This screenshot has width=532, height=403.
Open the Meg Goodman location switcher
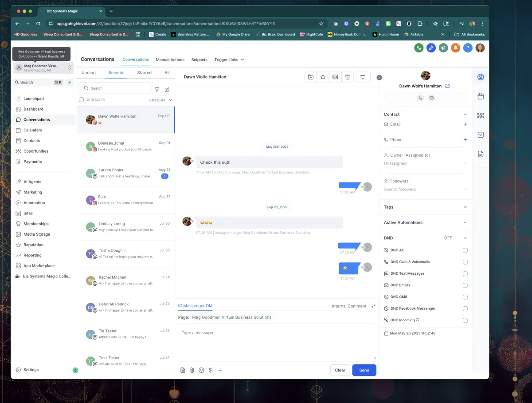pos(43,67)
